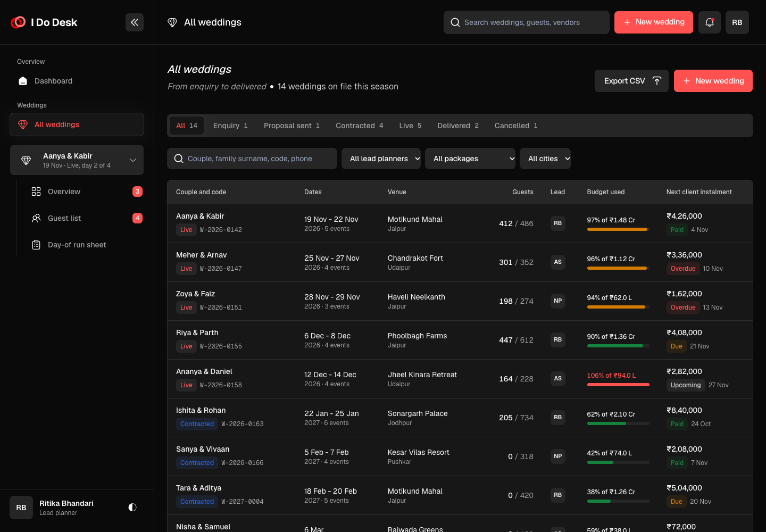Click the NP lead avatar in the Zoya & Faiz row
Viewport: 766px width, 532px height.
click(x=558, y=301)
